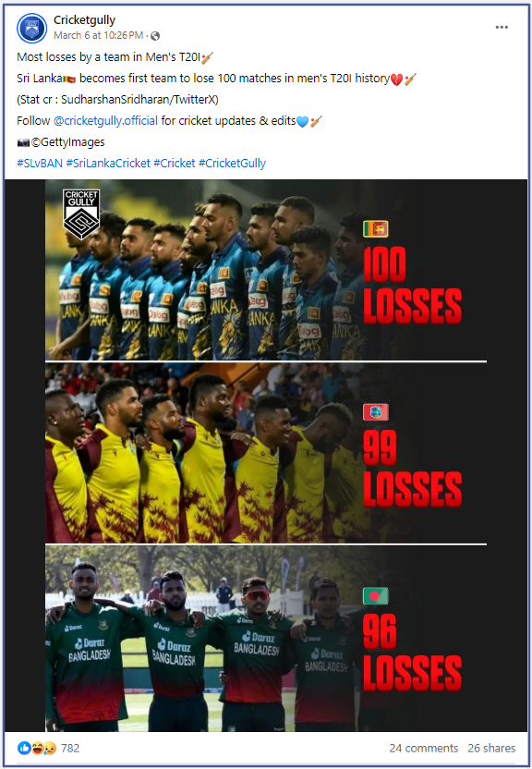Open the #SriLankaCricket hashtag
Image resolution: width=532 pixels, height=769 pixels.
[108, 164]
